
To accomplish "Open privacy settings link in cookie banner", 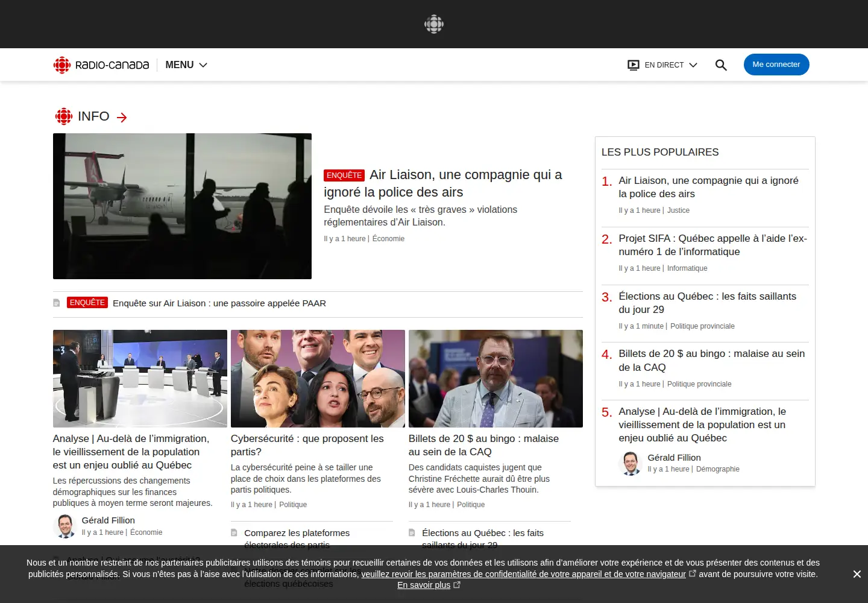I will pyautogui.click(x=523, y=574).
